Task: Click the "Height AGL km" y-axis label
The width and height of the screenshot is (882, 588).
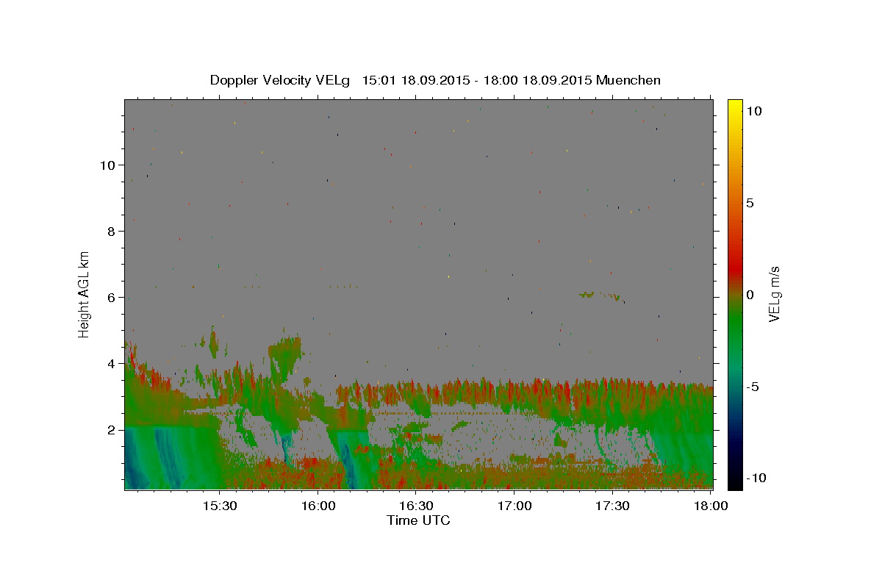Action: tap(85, 294)
